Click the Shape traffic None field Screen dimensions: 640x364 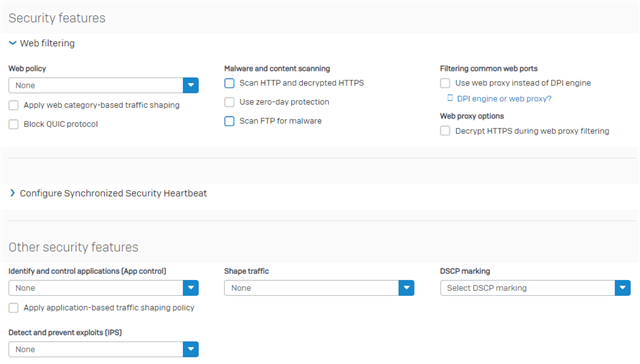(x=311, y=288)
